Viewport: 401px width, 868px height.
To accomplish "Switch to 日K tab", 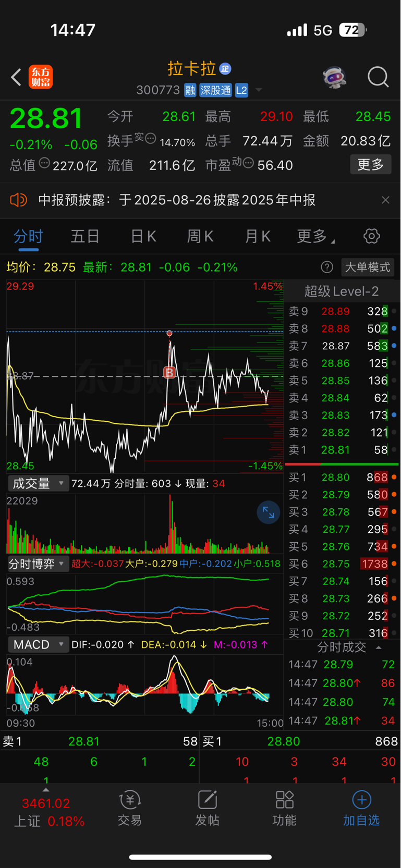I will point(143,237).
